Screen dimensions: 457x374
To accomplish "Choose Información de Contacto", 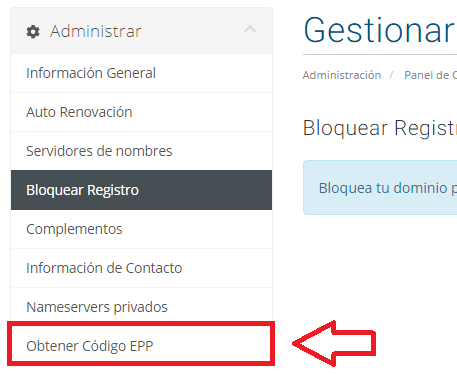I will (141, 268).
